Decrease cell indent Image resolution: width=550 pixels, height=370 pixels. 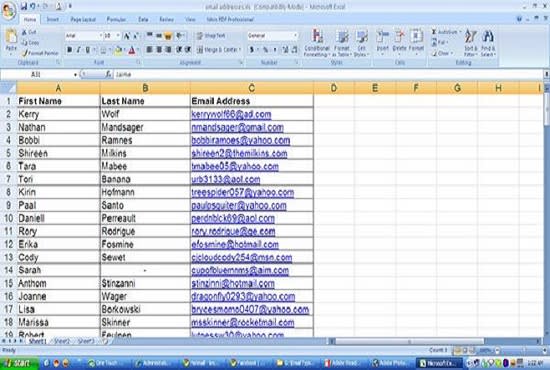(179, 50)
